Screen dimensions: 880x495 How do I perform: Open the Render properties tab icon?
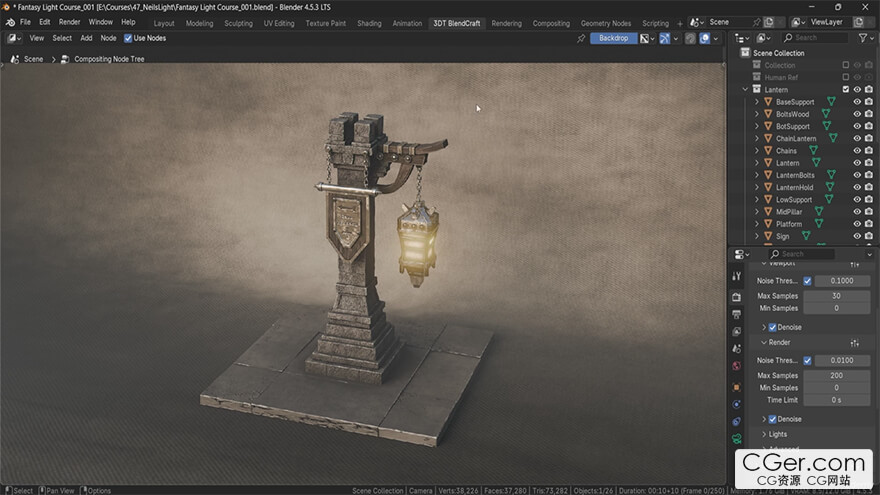click(x=737, y=296)
